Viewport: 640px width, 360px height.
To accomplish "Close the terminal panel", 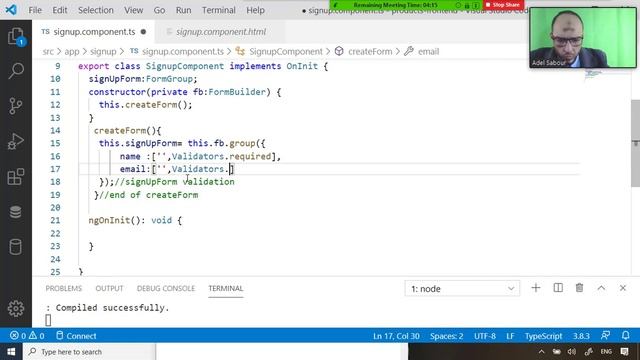I will (x=623, y=288).
